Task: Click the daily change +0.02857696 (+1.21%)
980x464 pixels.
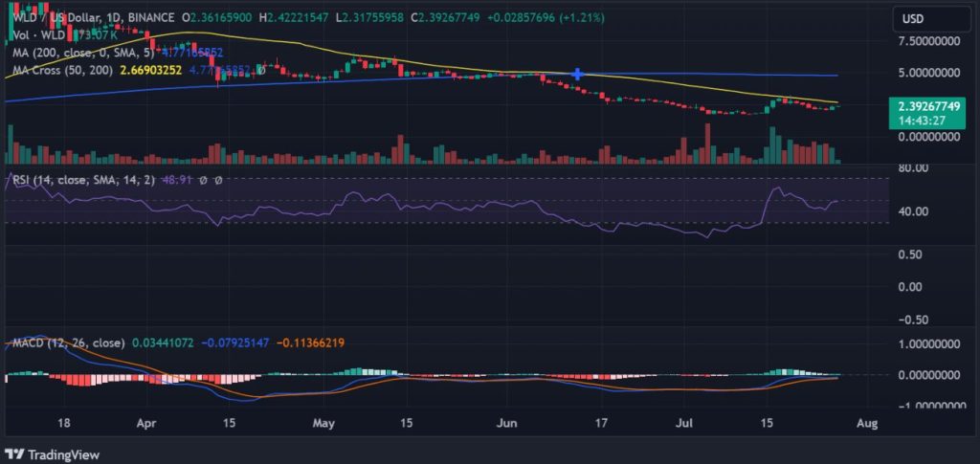Action: (x=546, y=18)
